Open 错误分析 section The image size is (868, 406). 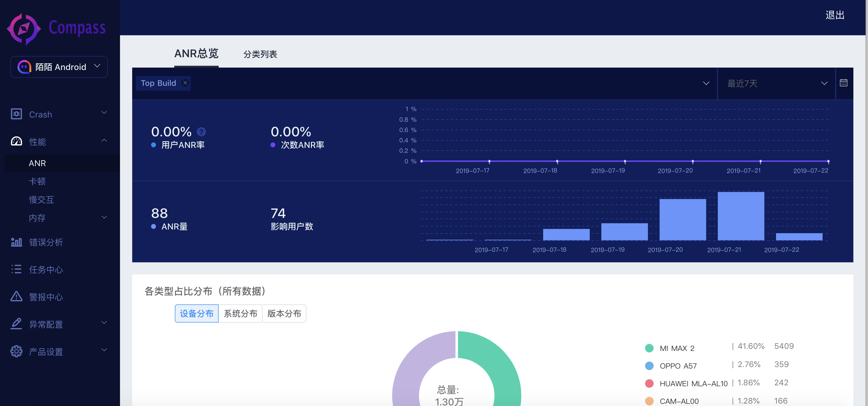coord(46,242)
